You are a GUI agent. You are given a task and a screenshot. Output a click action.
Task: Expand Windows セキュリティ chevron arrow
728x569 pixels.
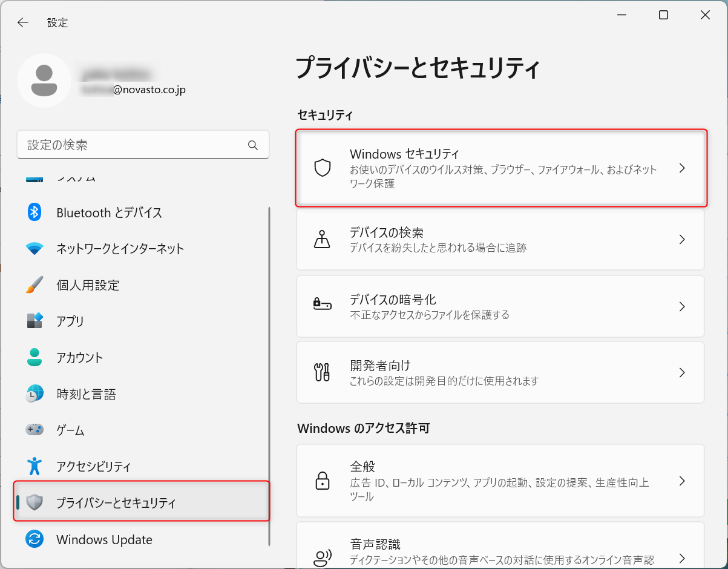click(682, 168)
